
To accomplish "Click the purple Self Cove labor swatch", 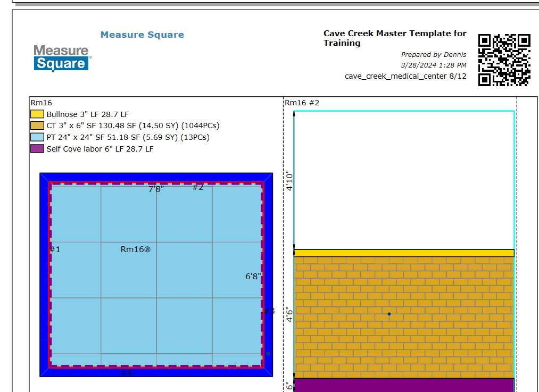I will (x=37, y=149).
